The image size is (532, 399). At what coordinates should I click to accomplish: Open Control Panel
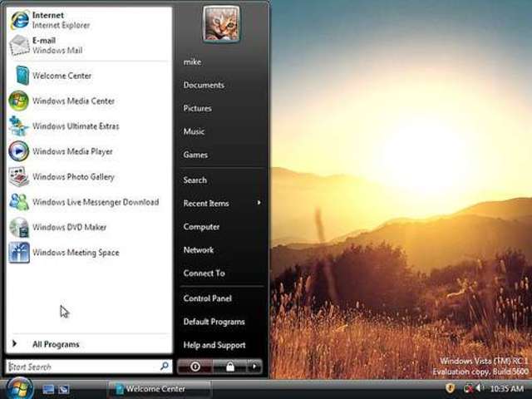click(x=207, y=298)
